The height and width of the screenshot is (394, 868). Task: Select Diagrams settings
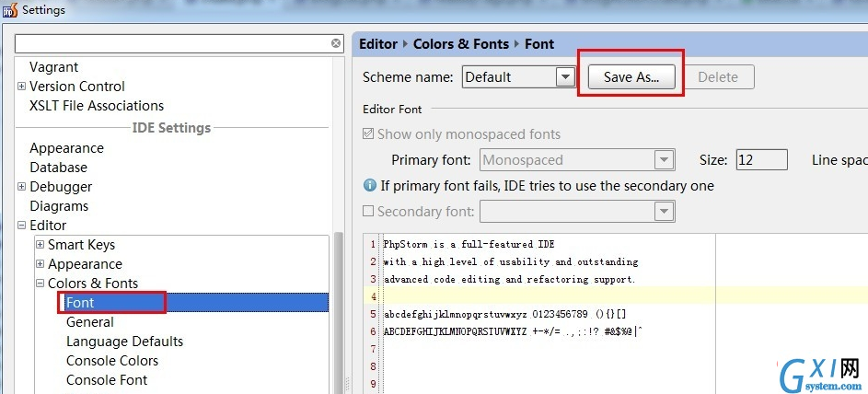click(59, 206)
